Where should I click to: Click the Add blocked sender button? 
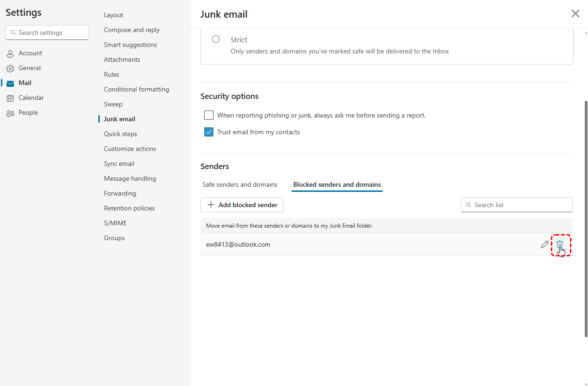(242, 205)
